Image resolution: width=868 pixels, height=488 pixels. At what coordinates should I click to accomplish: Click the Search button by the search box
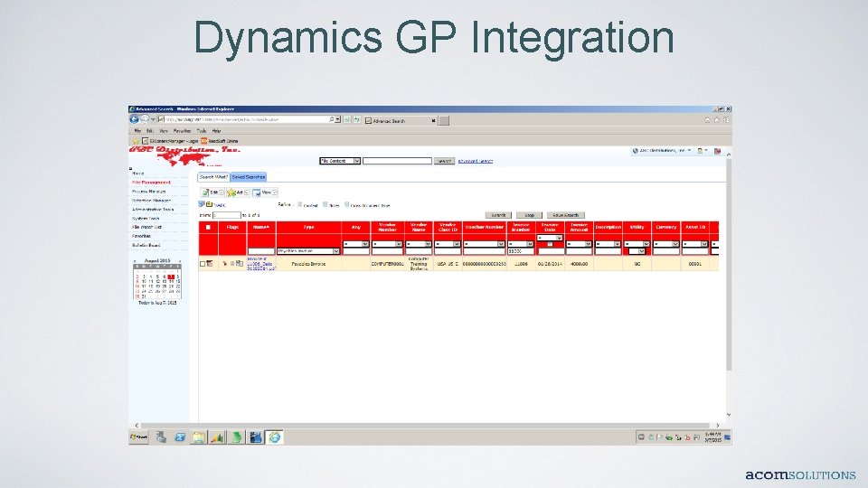click(x=444, y=161)
